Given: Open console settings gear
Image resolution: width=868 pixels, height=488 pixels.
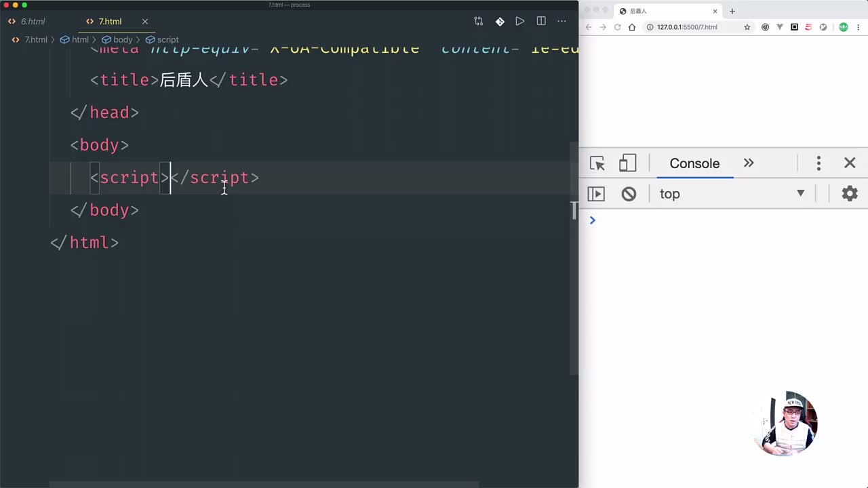Looking at the screenshot, I should (x=850, y=194).
